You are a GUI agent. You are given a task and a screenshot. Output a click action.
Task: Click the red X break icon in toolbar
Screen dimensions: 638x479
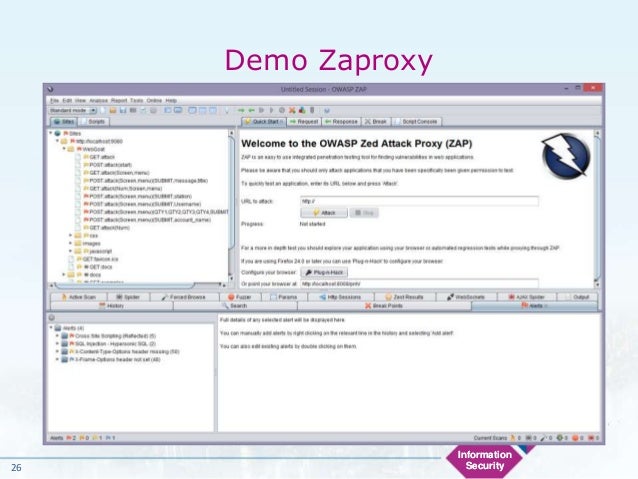(x=292, y=110)
